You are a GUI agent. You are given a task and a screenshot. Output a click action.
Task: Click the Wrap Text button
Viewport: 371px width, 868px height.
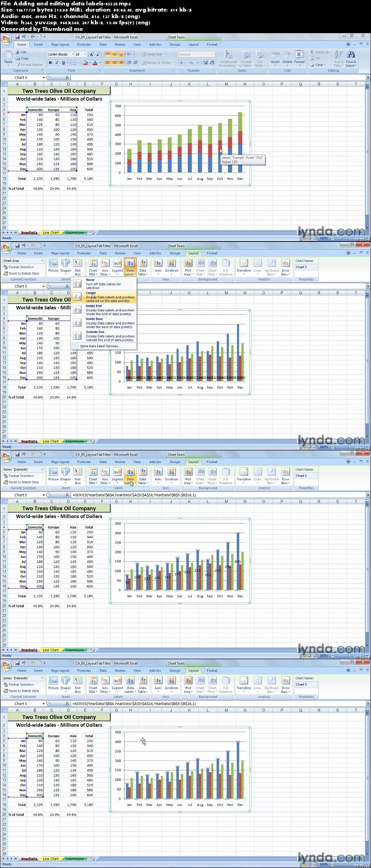point(152,54)
